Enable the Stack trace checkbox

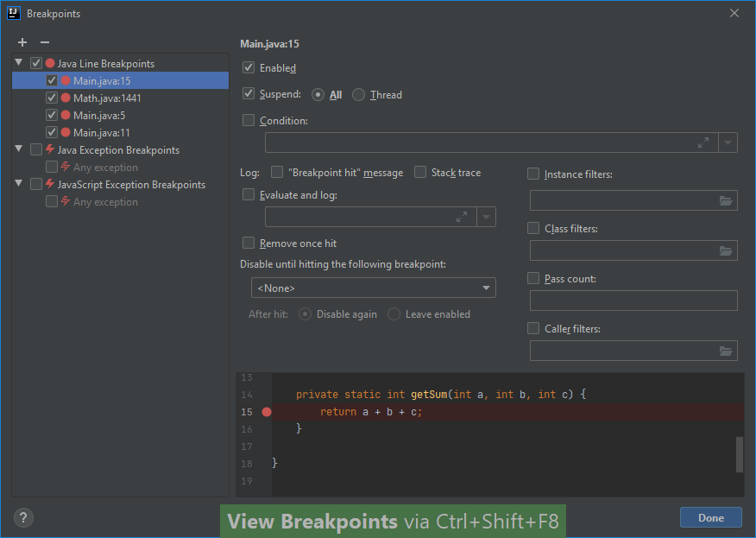tap(420, 172)
